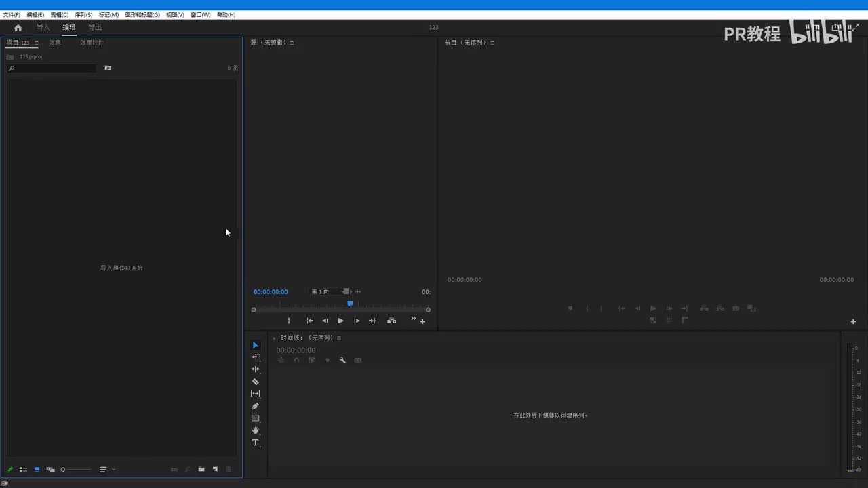Viewport: 868px width, 488px height.
Task: Click the Comparison View icon in the Program monitor
Action: click(751, 308)
